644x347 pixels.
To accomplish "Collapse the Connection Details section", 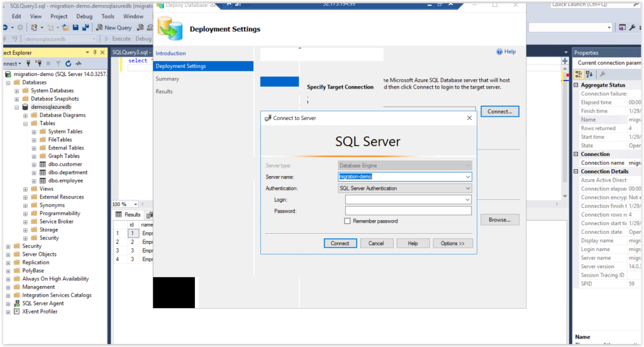I will click(576, 171).
